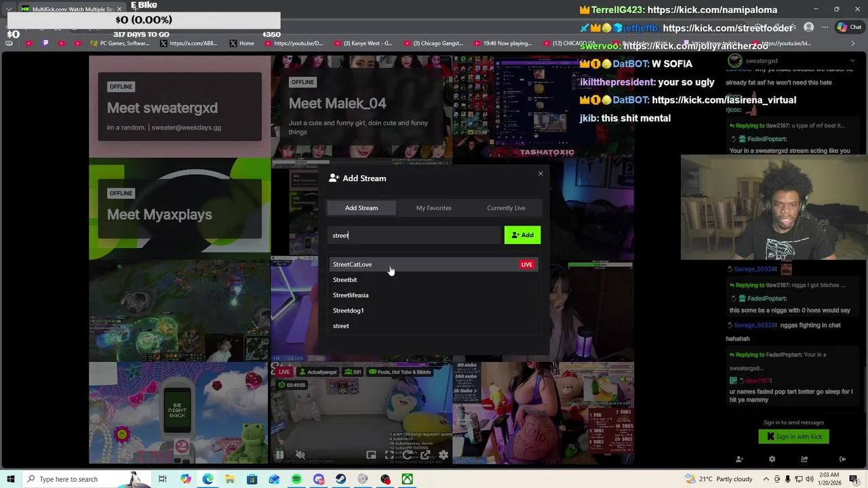This screenshot has height=488, width=868.
Task: Open stream player settings gear
Action: pyautogui.click(x=443, y=455)
